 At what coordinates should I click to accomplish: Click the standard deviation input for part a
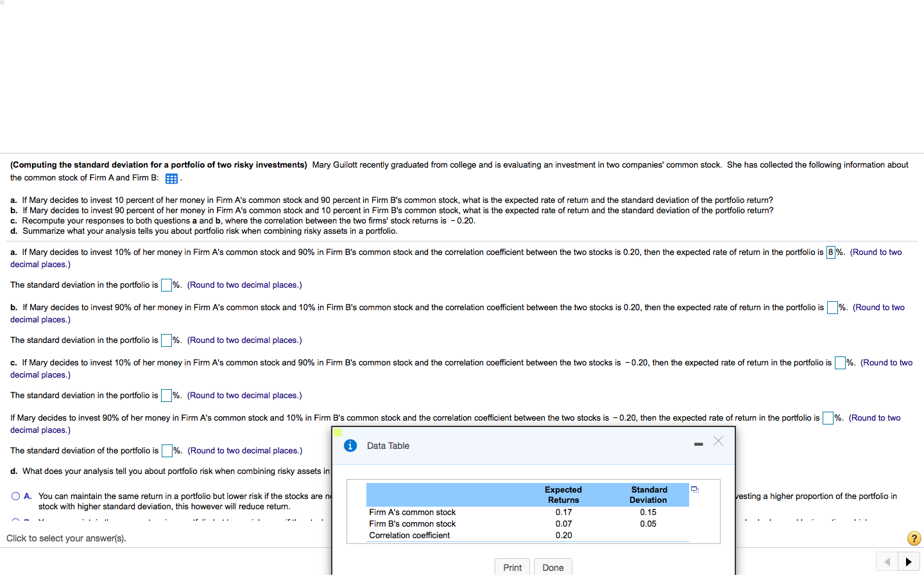(x=167, y=285)
